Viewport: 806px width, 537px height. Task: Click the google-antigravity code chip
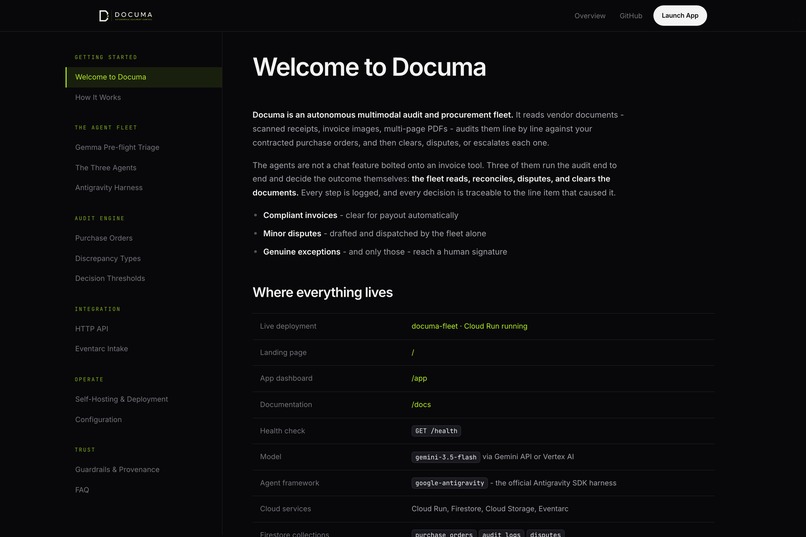[x=449, y=483]
